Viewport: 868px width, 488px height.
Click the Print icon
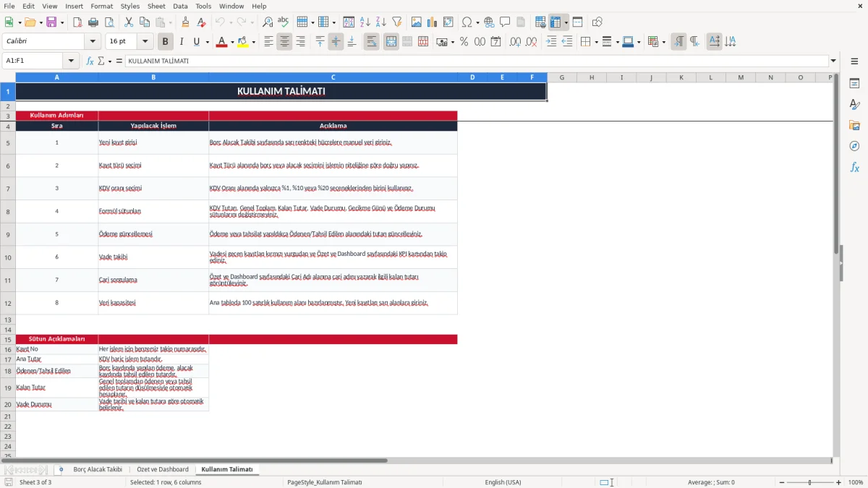pos(93,22)
